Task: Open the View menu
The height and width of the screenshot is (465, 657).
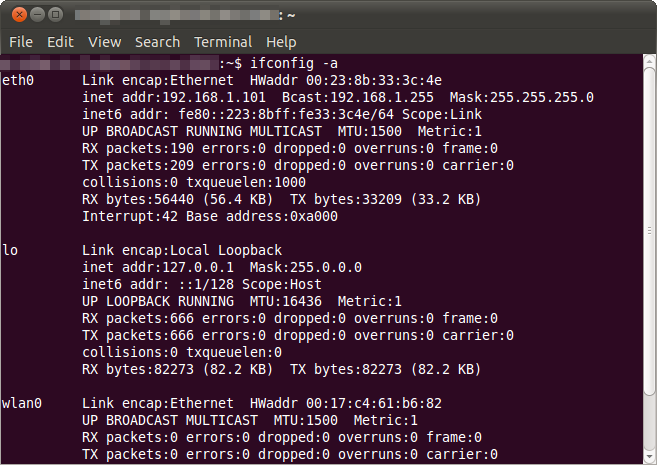Action: (x=105, y=42)
